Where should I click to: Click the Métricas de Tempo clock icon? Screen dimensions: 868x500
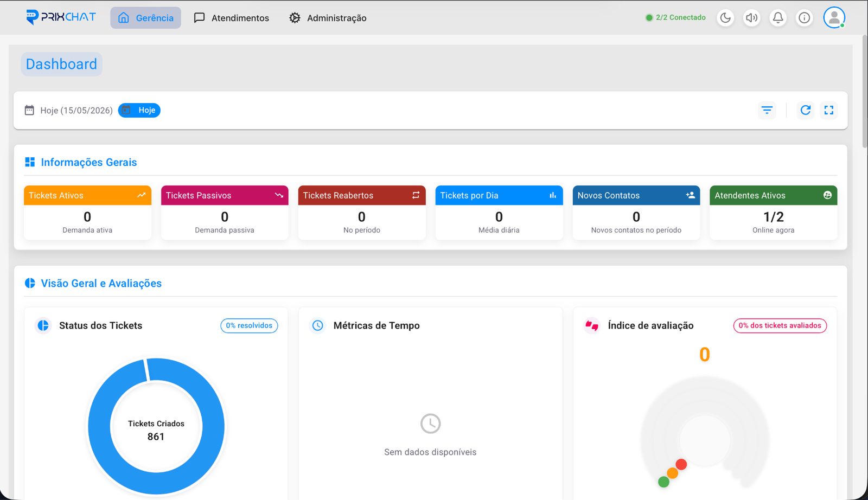317,325
